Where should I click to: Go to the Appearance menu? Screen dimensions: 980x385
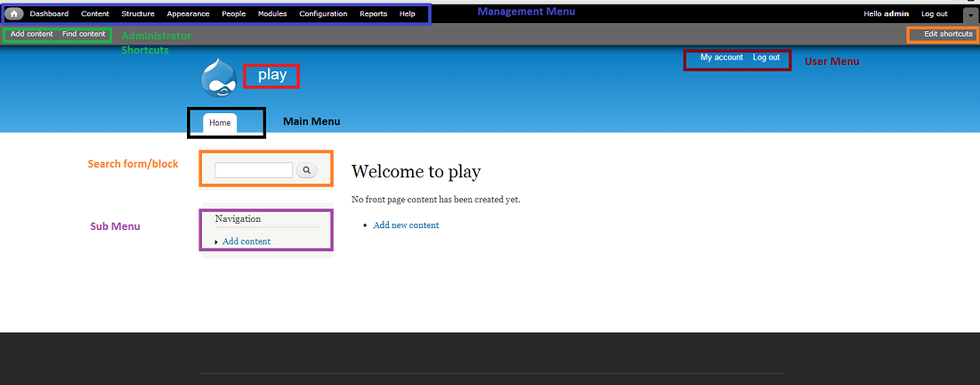click(x=188, y=13)
